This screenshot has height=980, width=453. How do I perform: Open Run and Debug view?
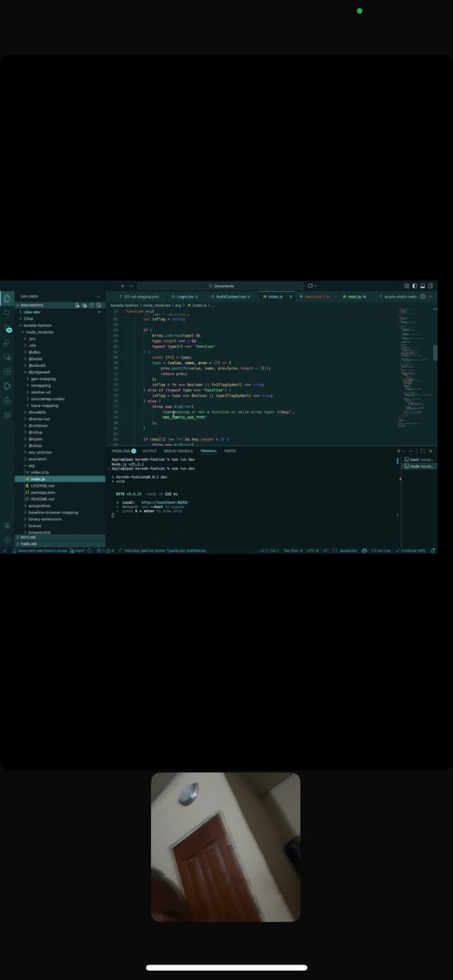pyautogui.click(x=7, y=342)
